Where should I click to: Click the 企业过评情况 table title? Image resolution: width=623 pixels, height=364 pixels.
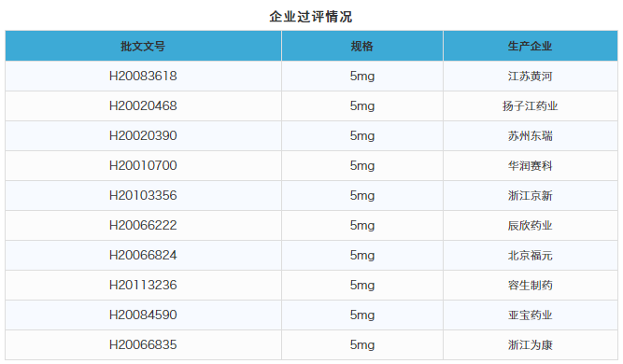click(311, 17)
